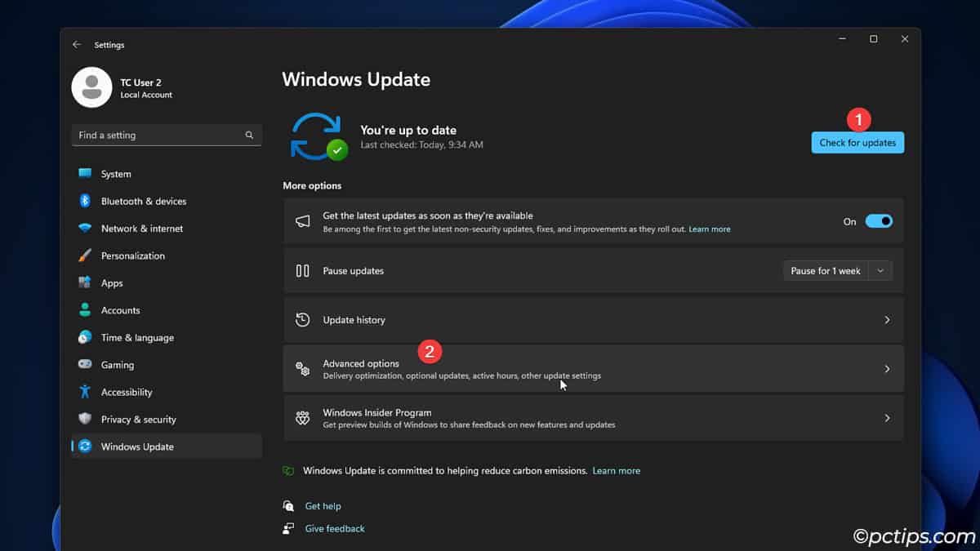Go to Bluetooth & devices settings
The width and height of the screenshot is (980, 551).
click(167, 201)
